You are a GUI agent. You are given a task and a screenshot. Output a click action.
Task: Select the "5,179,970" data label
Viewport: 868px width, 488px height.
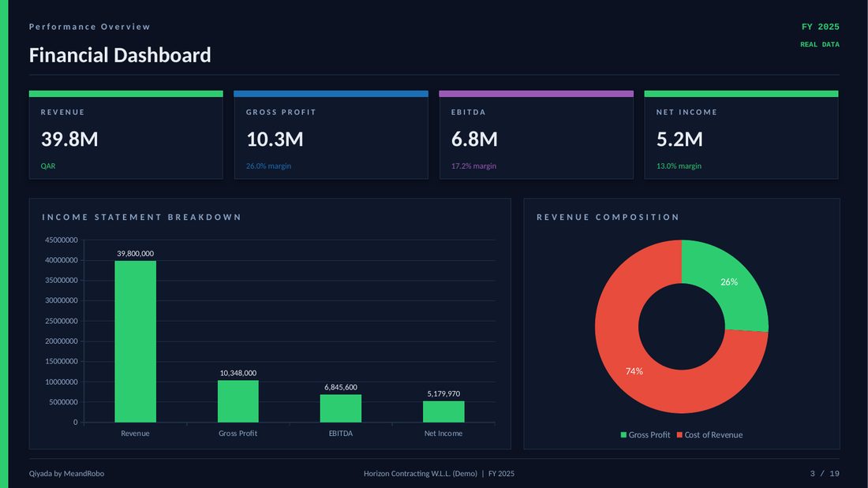tap(443, 394)
